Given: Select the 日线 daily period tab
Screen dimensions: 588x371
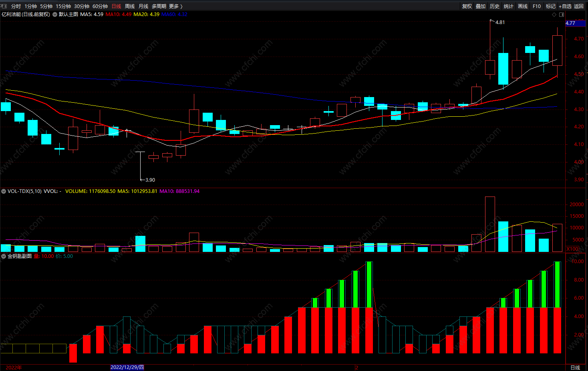Looking at the screenshot, I should 116,6.
